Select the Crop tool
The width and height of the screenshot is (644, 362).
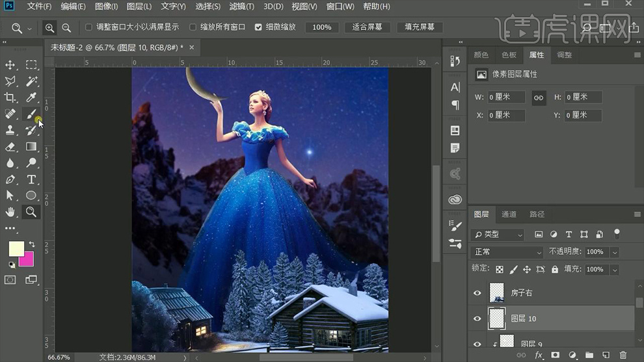(10, 97)
